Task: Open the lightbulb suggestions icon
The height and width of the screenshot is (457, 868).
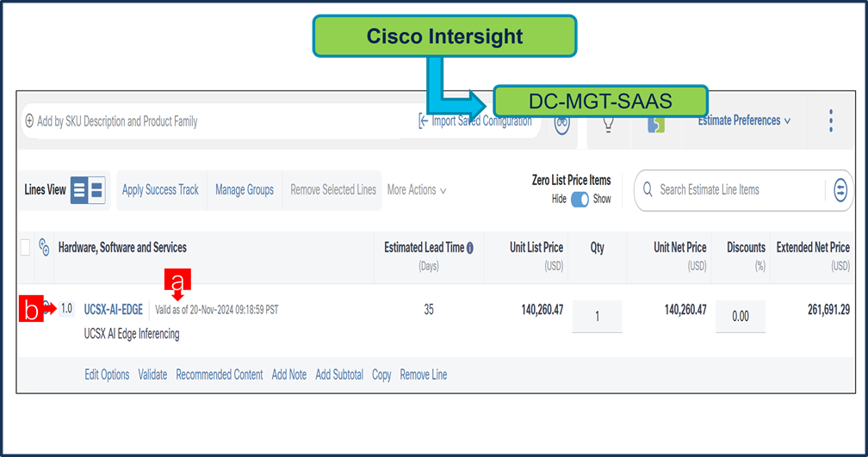Action: pyautogui.click(x=608, y=125)
